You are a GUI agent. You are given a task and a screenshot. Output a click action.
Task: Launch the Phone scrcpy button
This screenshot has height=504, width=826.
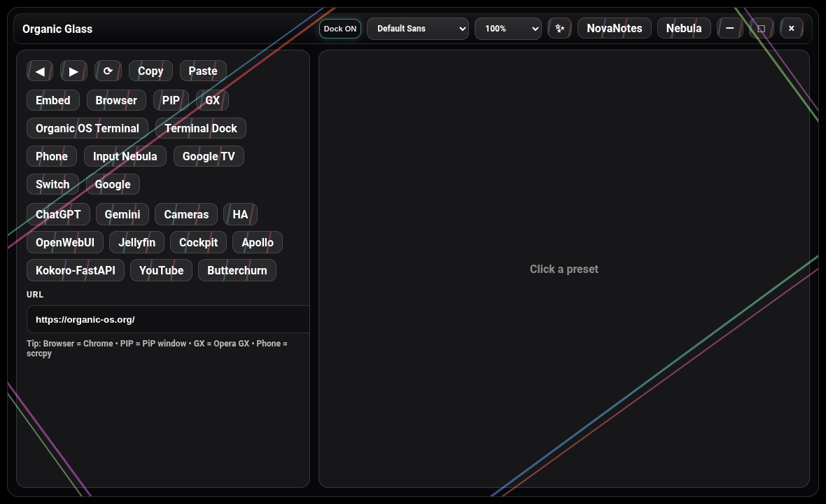coord(52,156)
